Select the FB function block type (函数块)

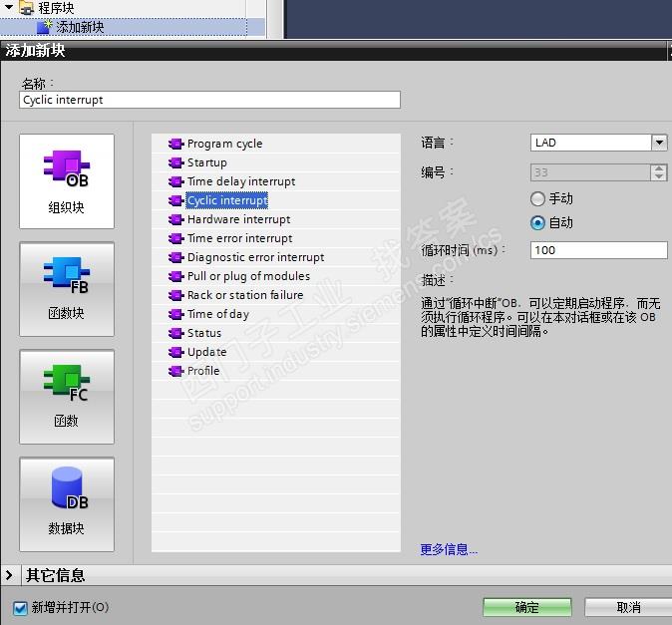point(67,289)
